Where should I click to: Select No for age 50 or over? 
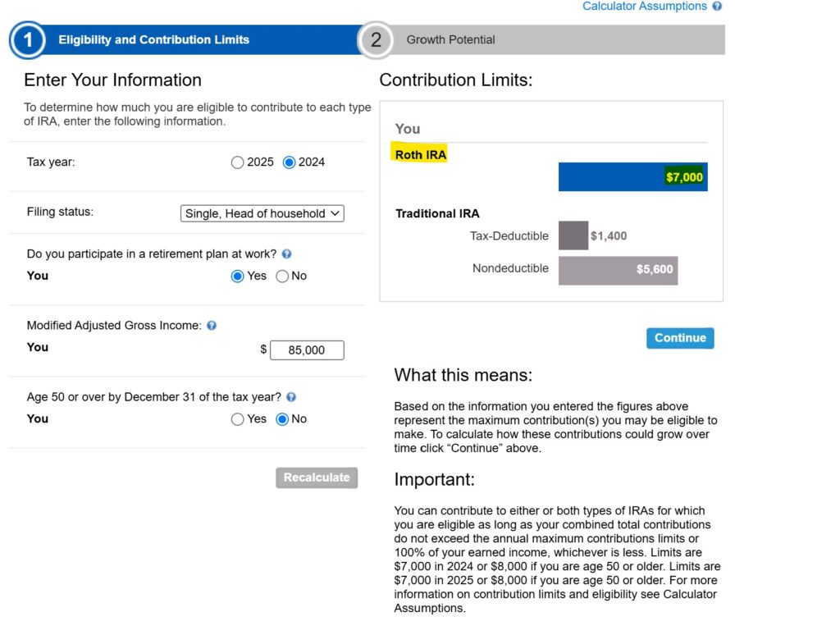[282, 419]
